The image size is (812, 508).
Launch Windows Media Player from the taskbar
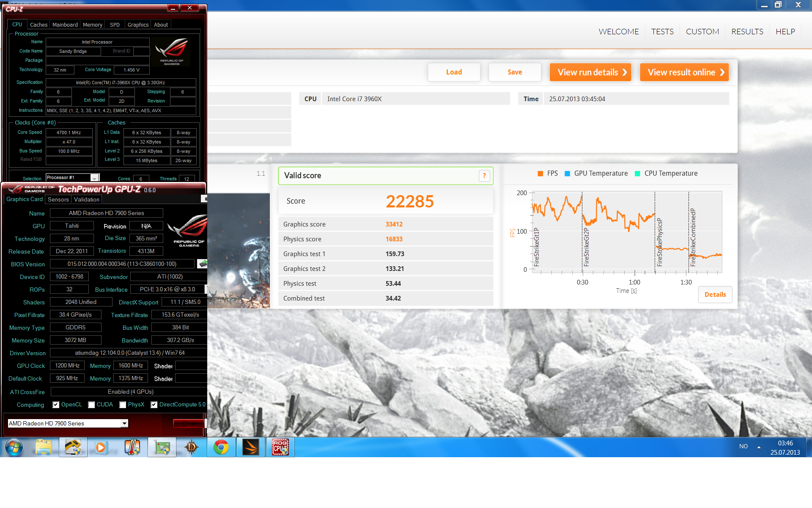(x=101, y=447)
